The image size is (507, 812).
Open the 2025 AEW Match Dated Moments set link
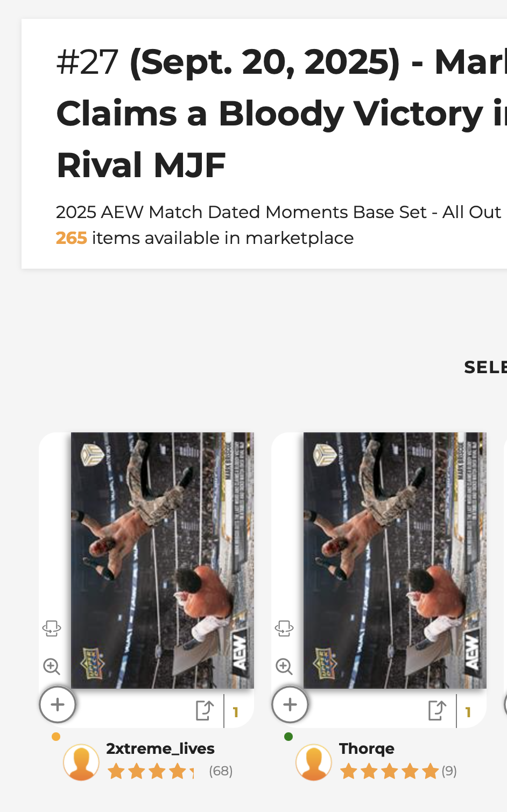[x=278, y=212]
